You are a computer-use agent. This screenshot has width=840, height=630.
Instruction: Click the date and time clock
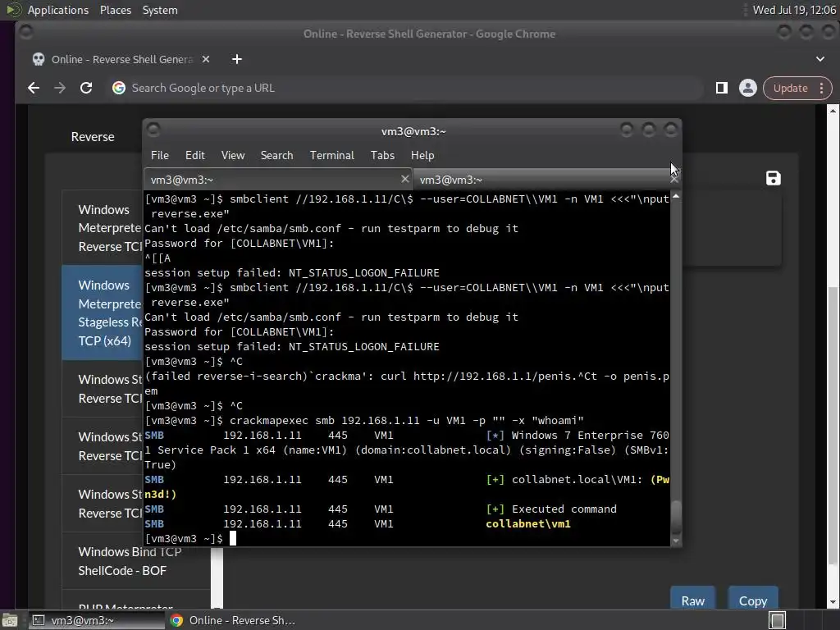click(794, 10)
